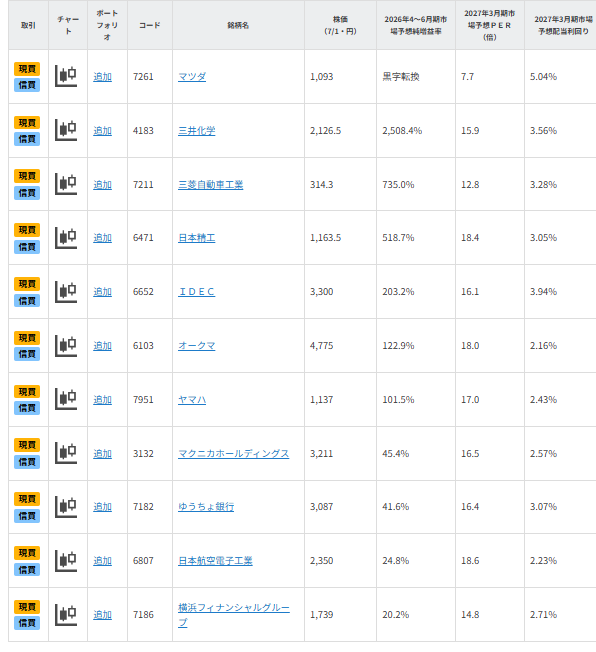The width and height of the screenshot is (596, 652).
Task: Click 信買 button for 横浜フィナンシャルグループ
Action: [x=27, y=623]
